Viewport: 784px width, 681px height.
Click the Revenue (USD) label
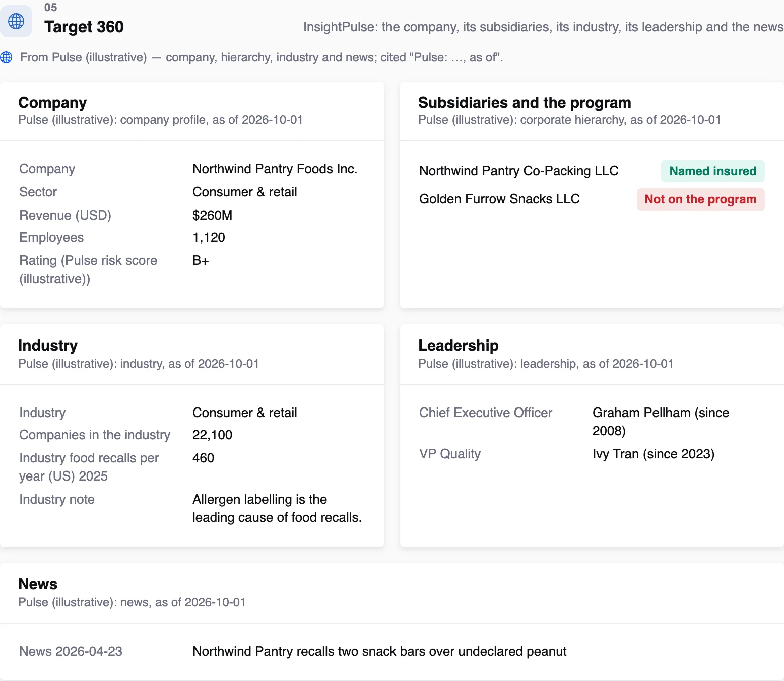65,215
